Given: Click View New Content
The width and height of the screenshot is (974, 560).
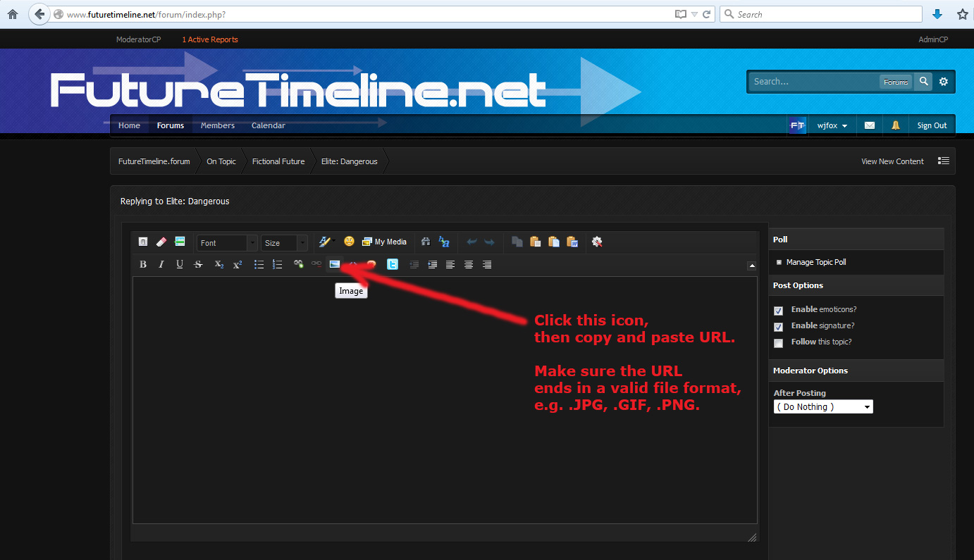Looking at the screenshot, I should tap(892, 161).
